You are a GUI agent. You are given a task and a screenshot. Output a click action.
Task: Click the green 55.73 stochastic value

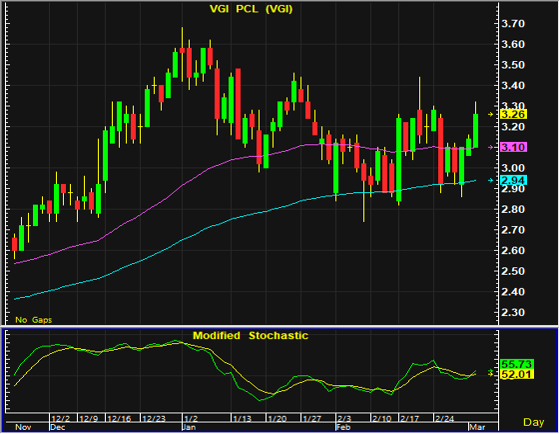[x=517, y=364]
